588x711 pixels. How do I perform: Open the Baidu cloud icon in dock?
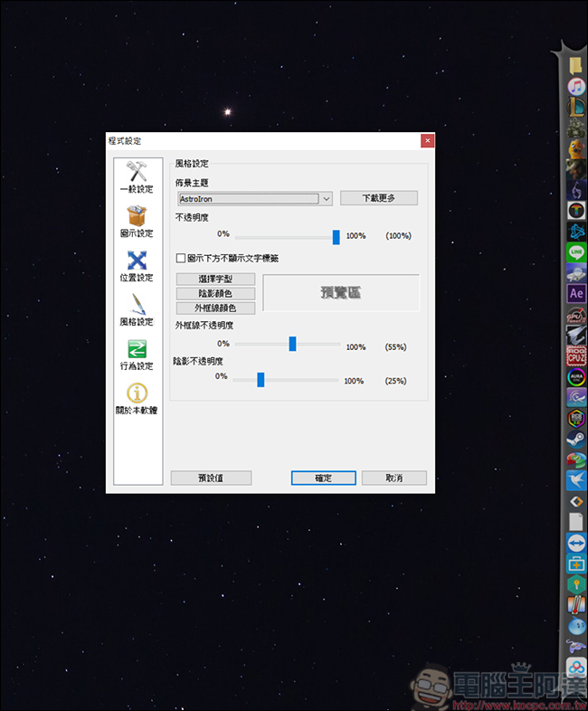tap(576, 667)
